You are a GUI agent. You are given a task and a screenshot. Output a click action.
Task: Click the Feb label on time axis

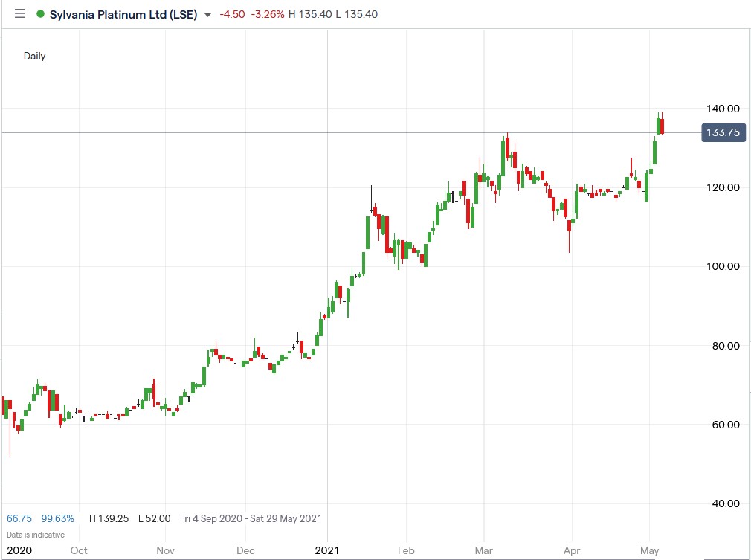(406, 550)
